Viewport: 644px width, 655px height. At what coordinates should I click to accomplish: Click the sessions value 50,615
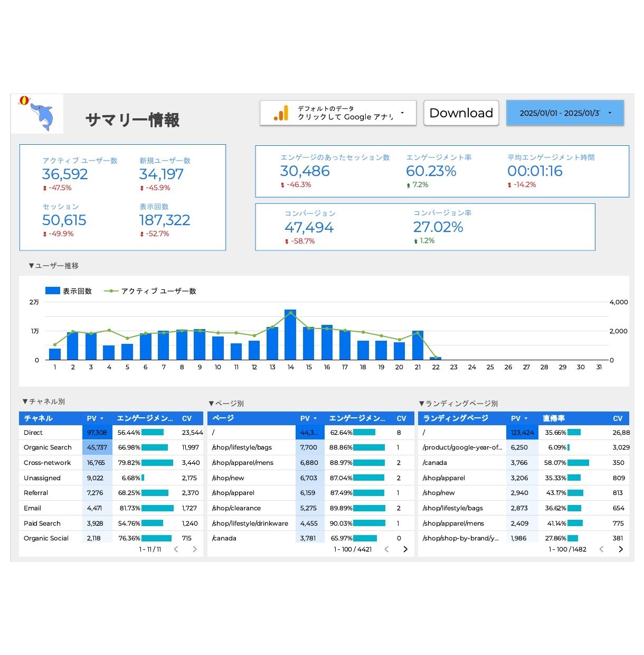click(64, 220)
